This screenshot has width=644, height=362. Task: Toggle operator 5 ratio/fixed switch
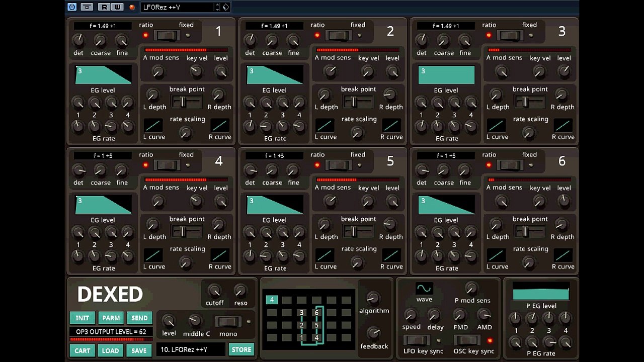pos(338,165)
